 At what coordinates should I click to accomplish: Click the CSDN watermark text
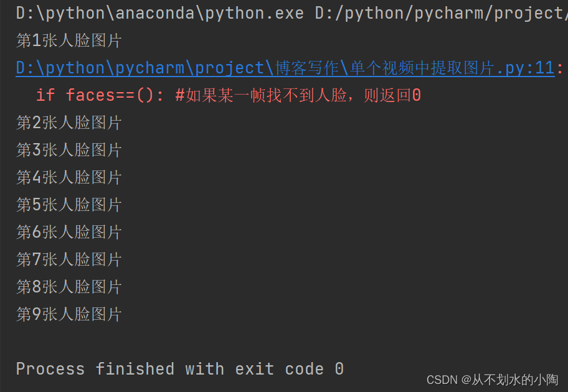point(442,379)
